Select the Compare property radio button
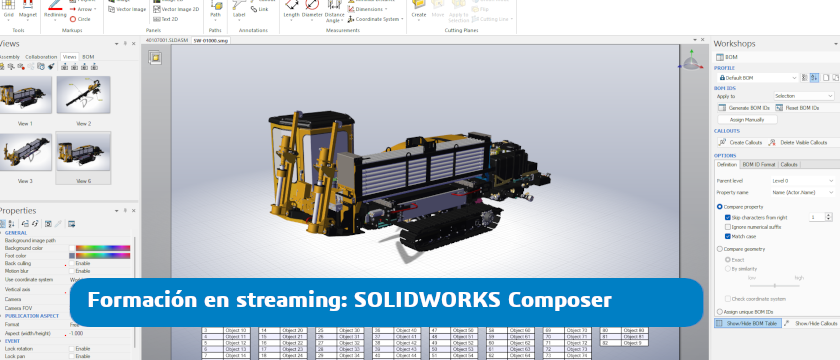Viewport: 840px width, 360px height. pyautogui.click(x=719, y=207)
